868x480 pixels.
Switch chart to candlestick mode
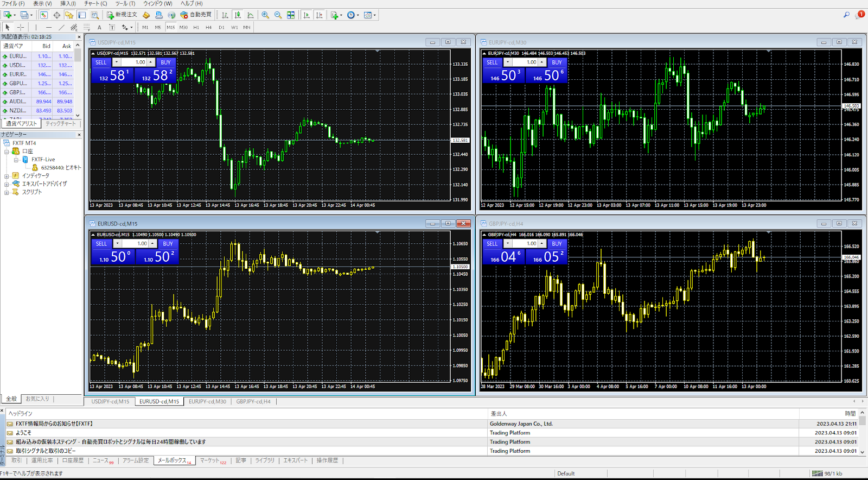click(238, 15)
